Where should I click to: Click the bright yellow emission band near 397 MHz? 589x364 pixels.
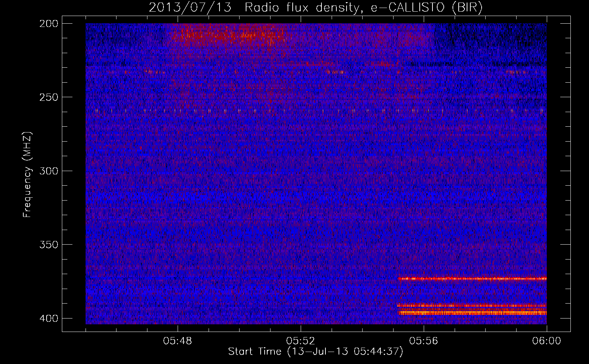click(x=473, y=313)
